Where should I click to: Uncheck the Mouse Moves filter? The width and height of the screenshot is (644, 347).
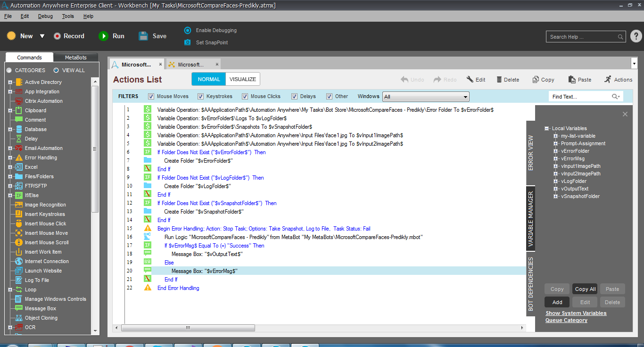[151, 97]
